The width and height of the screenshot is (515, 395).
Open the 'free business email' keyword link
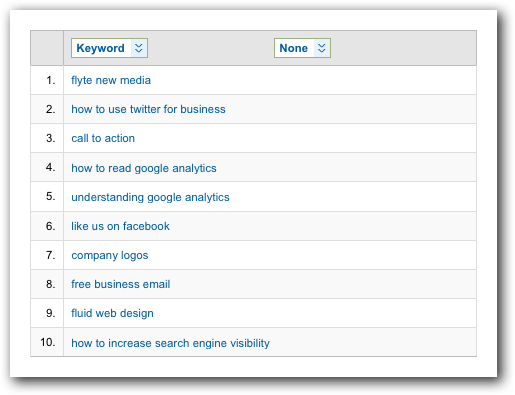tap(121, 284)
